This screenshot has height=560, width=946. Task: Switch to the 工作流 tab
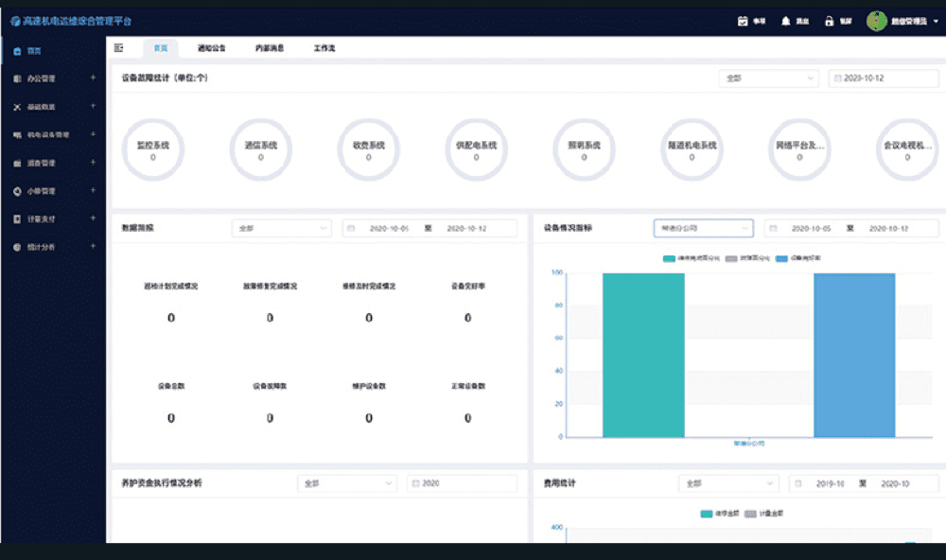coord(324,47)
